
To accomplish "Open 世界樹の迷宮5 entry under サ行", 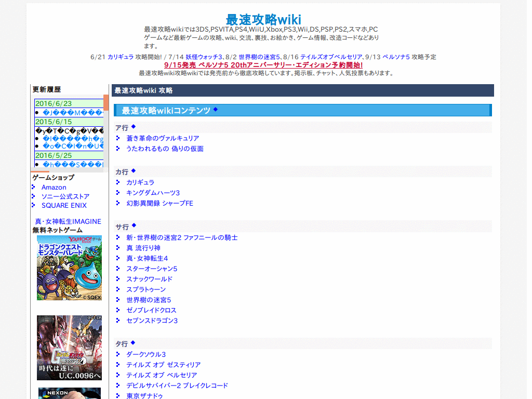I will [149, 300].
